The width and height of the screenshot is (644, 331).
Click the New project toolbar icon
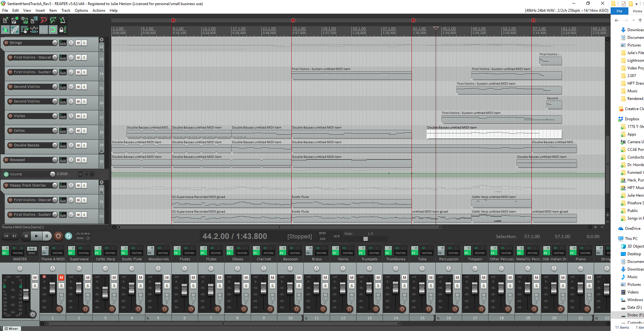tap(5, 20)
